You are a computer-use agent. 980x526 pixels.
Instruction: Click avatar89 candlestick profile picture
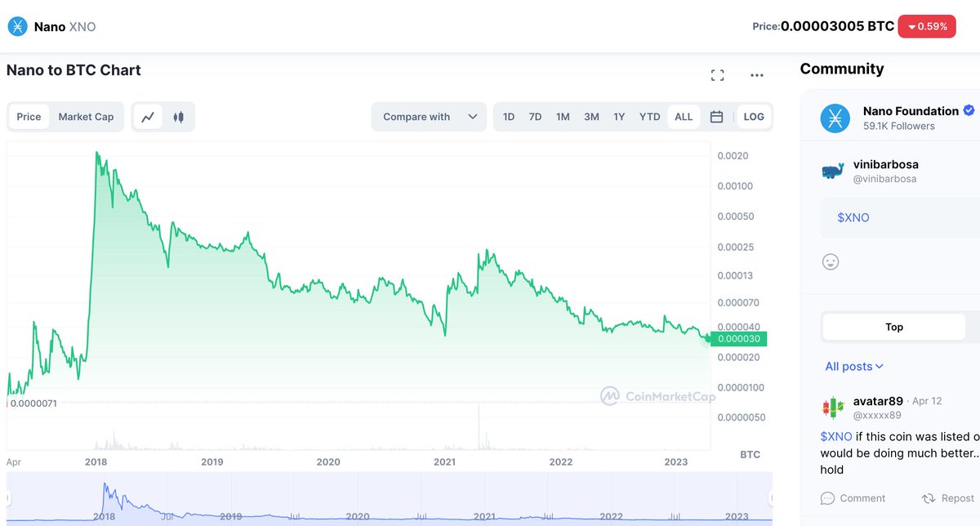[x=833, y=408]
